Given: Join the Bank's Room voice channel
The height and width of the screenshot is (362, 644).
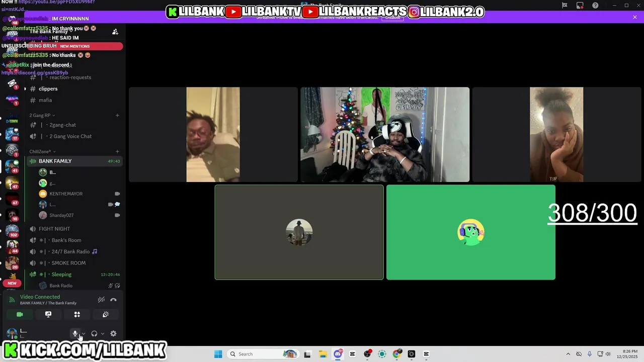Looking at the screenshot, I should click(x=74, y=240).
